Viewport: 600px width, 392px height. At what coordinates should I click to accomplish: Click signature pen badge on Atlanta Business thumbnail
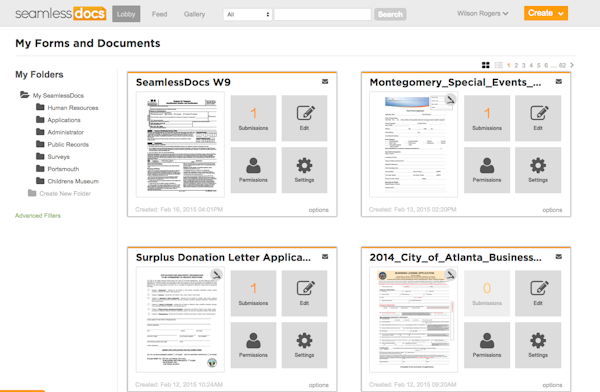pos(450,274)
